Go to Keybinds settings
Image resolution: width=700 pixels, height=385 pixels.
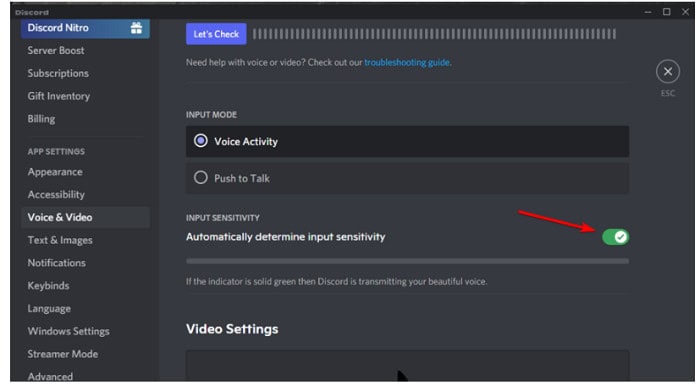pos(48,286)
